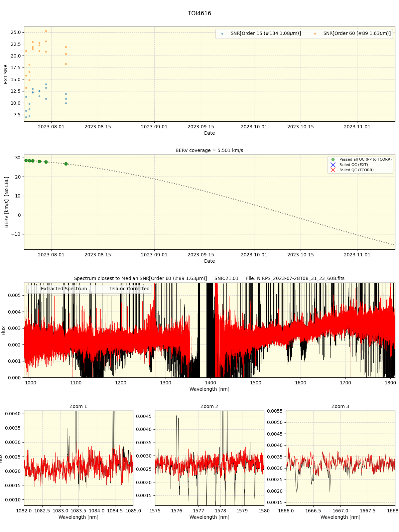Screen dimensions: 399x532
Task: Click the TOI4616 figure title
Action: click(x=199, y=13)
